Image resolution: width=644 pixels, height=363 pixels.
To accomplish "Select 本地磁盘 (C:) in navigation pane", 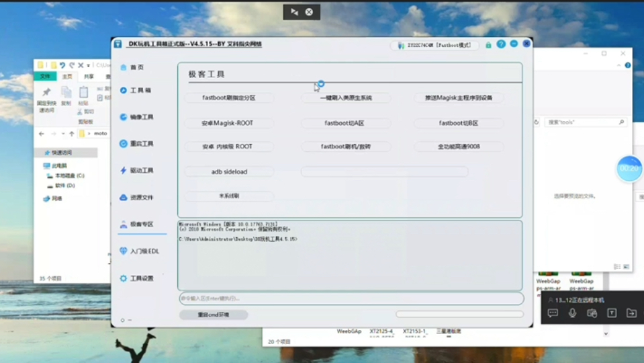I will (66, 175).
